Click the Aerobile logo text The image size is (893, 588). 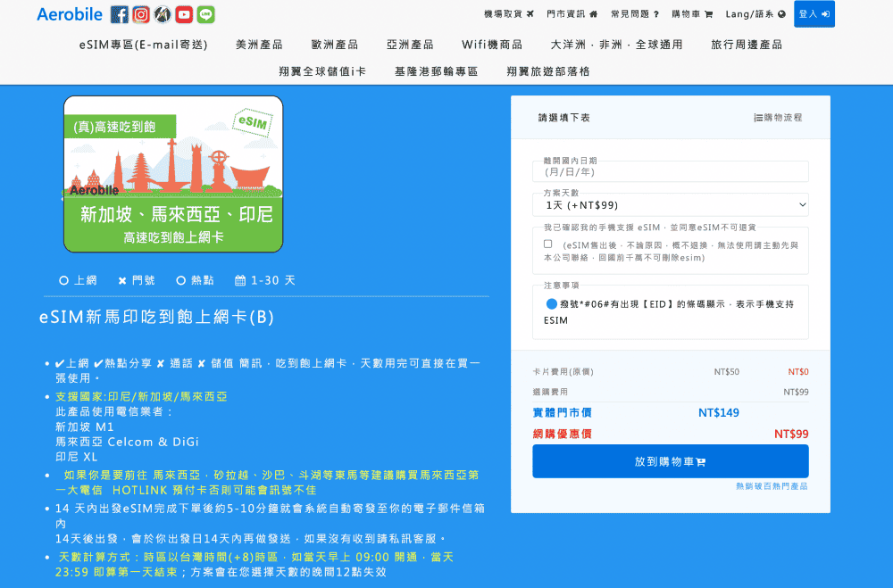70,14
